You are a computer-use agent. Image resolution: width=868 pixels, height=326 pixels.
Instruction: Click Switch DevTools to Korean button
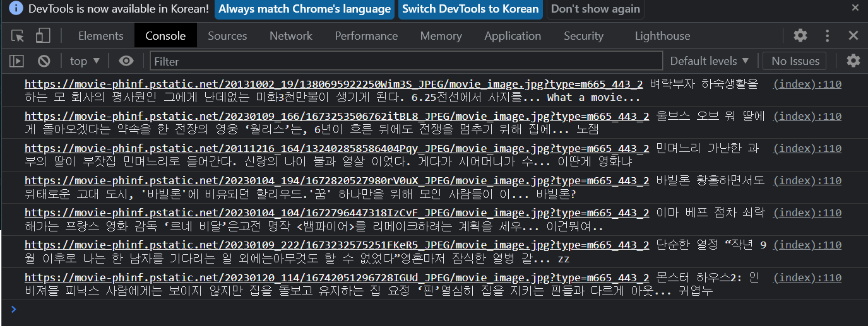pyautogui.click(x=470, y=9)
